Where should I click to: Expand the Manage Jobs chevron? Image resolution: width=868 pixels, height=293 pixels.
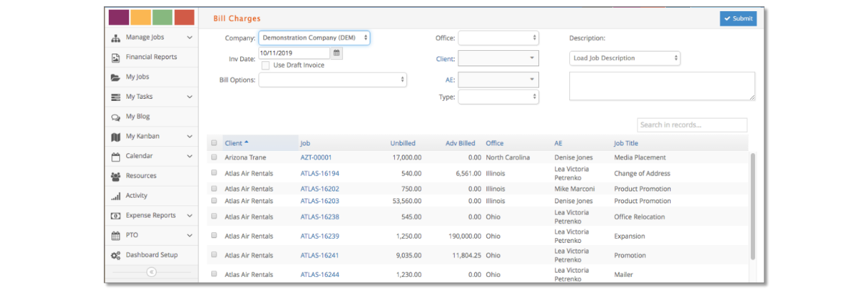click(189, 38)
